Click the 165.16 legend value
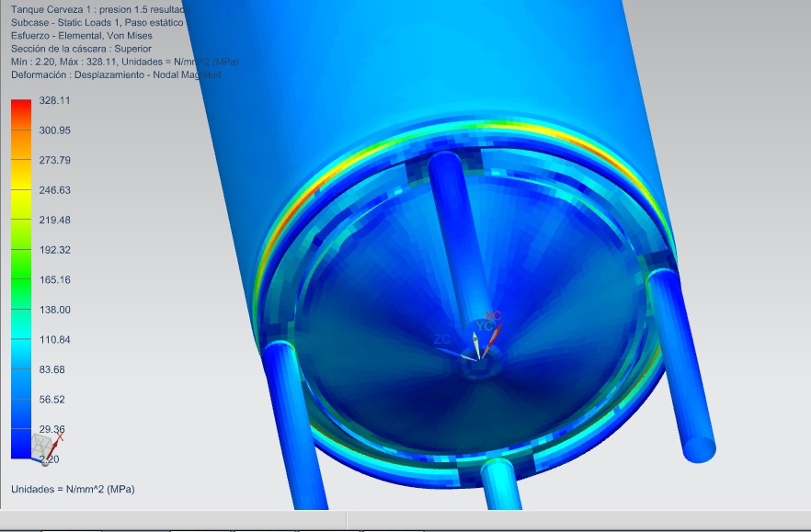 [55, 279]
